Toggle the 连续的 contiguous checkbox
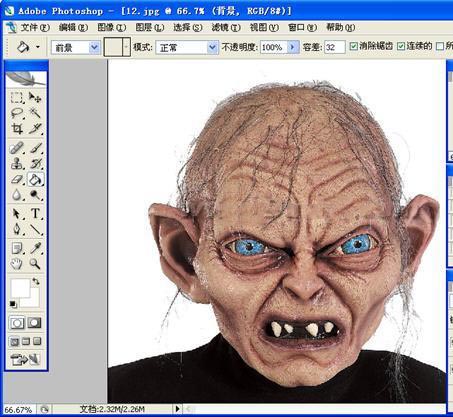The image size is (453, 417). pyautogui.click(x=401, y=46)
